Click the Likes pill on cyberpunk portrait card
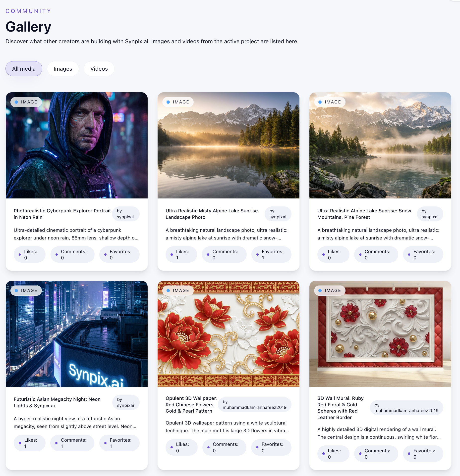Image resolution: width=460 pixels, height=476 pixels. [x=30, y=254]
